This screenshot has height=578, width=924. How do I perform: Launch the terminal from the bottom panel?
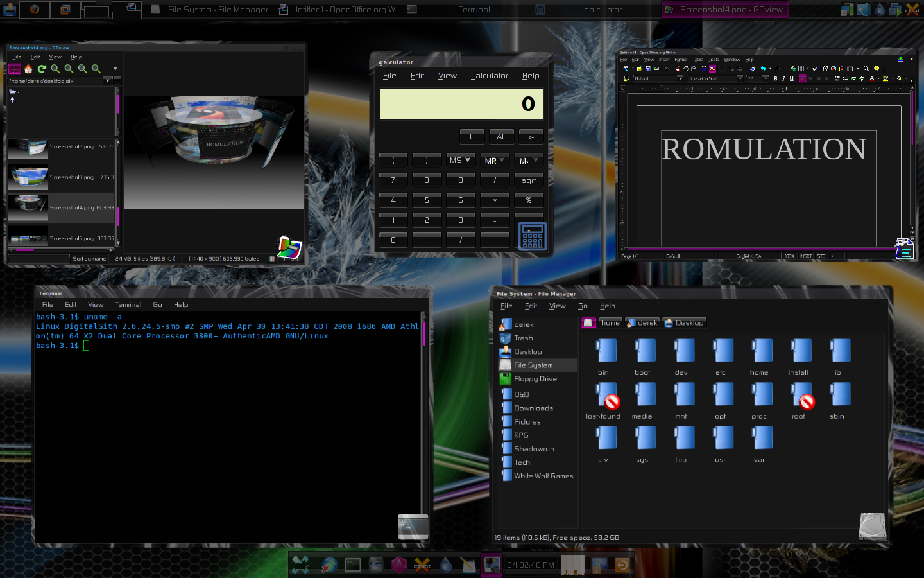point(353,565)
